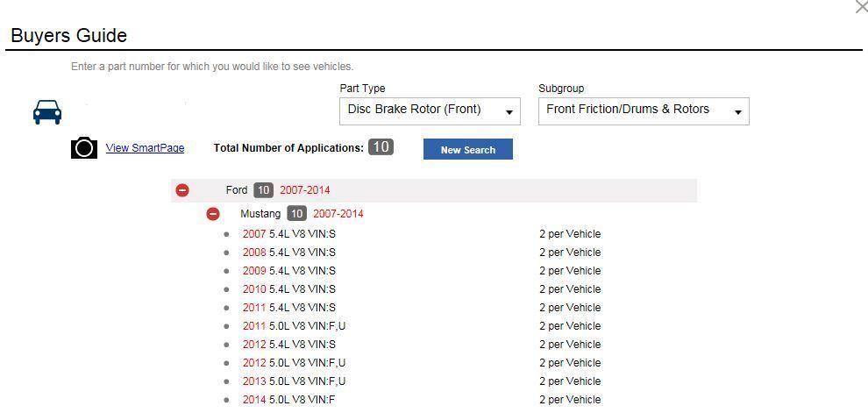Collapse the Mustang model group
This screenshot has width=868, height=420.
coord(213,214)
